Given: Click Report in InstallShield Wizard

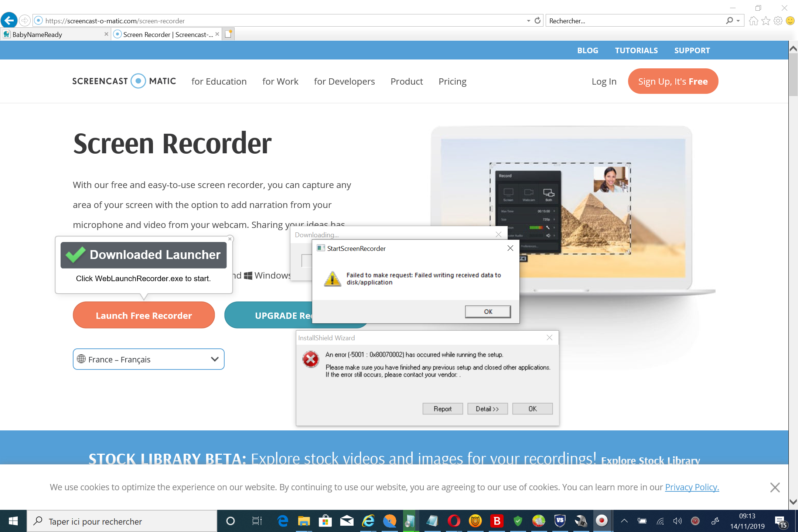Looking at the screenshot, I should coord(443,409).
